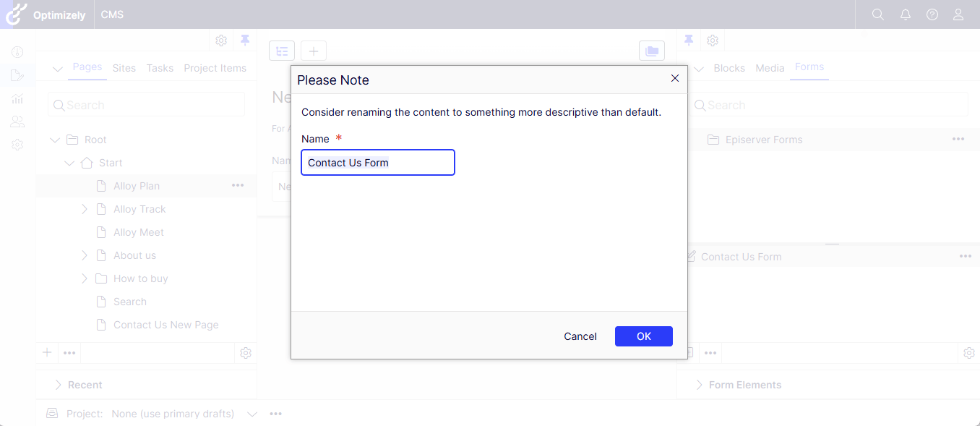Toggle the assets pane pin icon
This screenshot has width=980, height=426.
(689, 41)
